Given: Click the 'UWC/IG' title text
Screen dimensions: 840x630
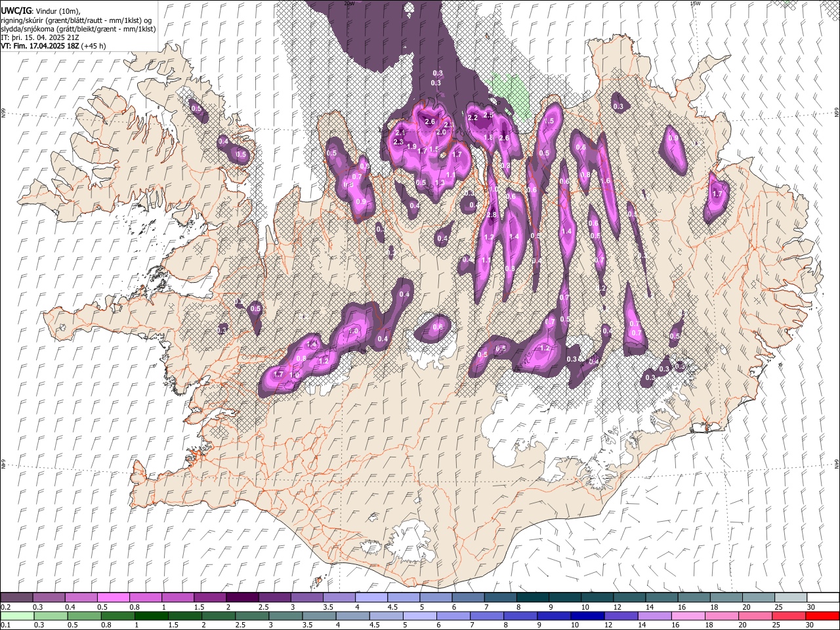Looking at the screenshot, I should [x=15, y=11].
